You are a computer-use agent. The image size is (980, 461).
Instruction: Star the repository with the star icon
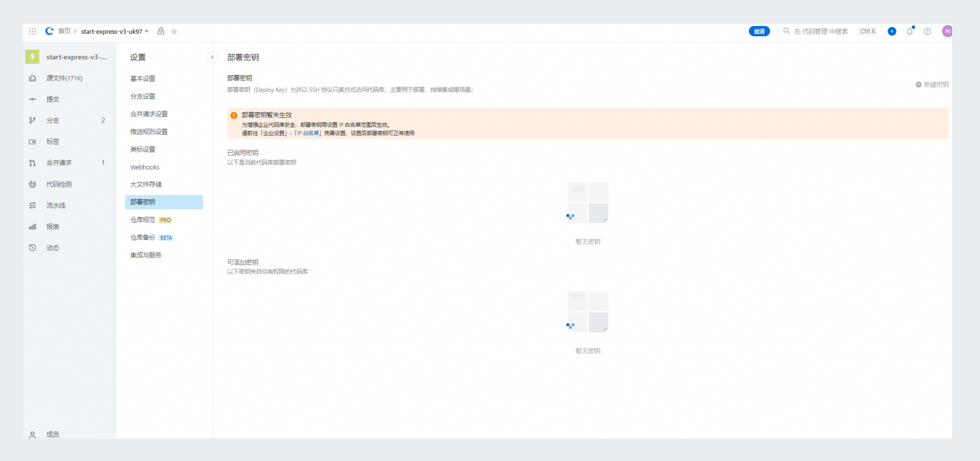pyautogui.click(x=174, y=32)
